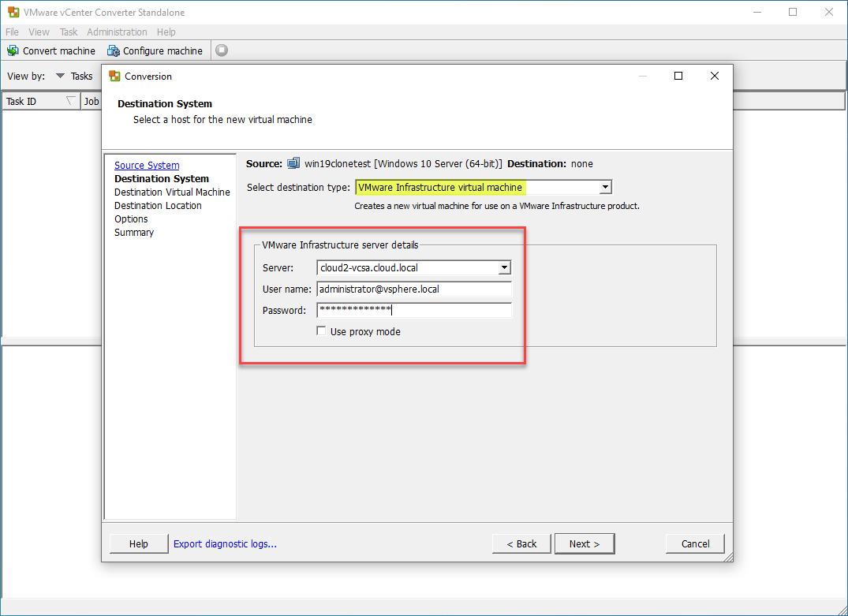848x616 pixels.
Task: Click the Conversion dialog title icon
Action: [114, 77]
